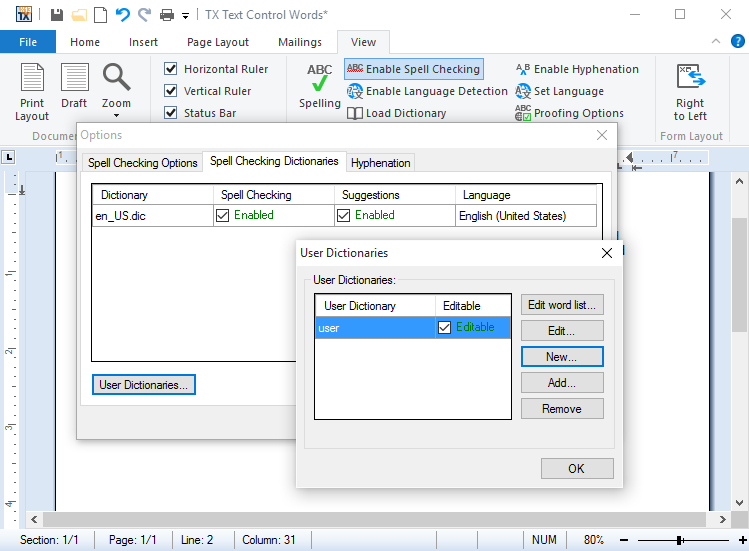Open the Hyphenation tab in Options
The height and width of the screenshot is (551, 749).
(380, 163)
